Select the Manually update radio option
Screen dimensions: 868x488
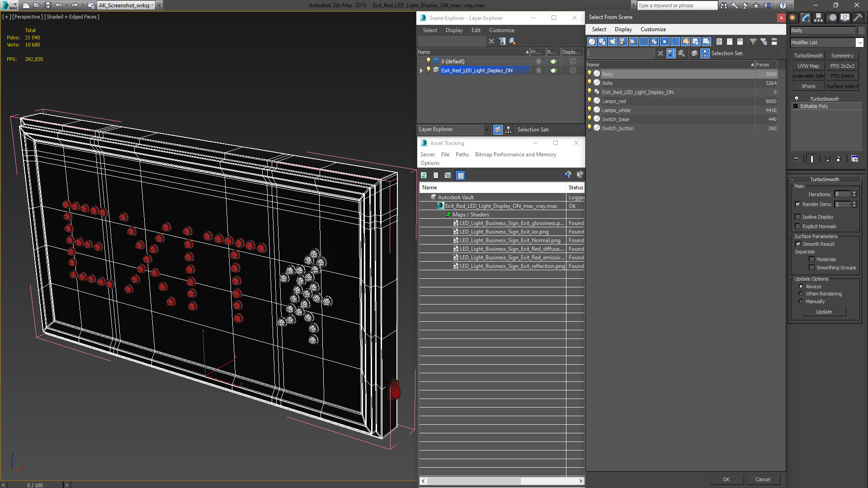click(801, 301)
